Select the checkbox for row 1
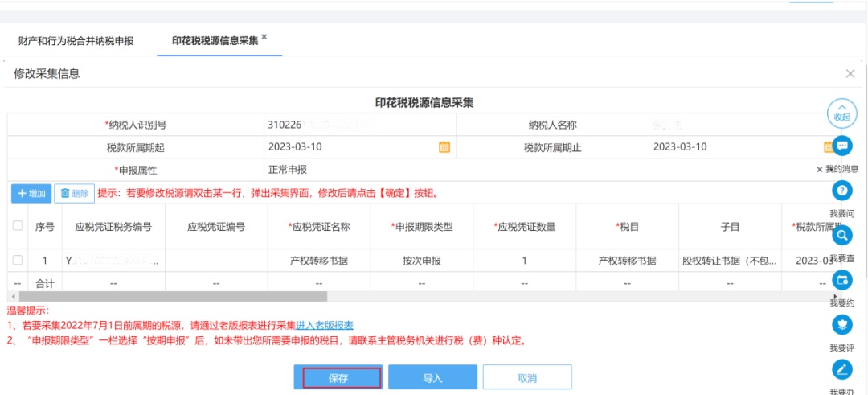 pyautogui.click(x=18, y=261)
